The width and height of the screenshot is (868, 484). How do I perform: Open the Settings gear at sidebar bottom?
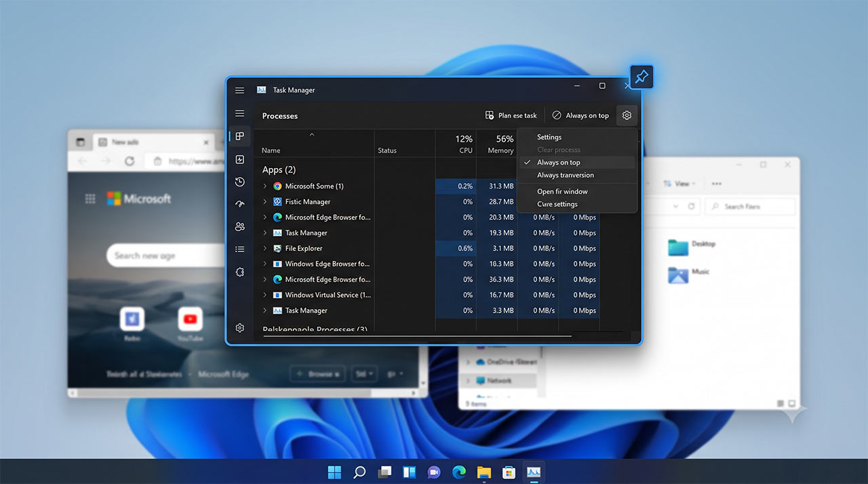(x=239, y=328)
